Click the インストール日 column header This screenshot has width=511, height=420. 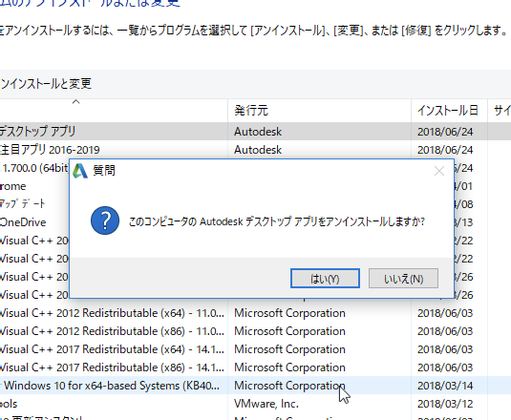[x=449, y=111]
